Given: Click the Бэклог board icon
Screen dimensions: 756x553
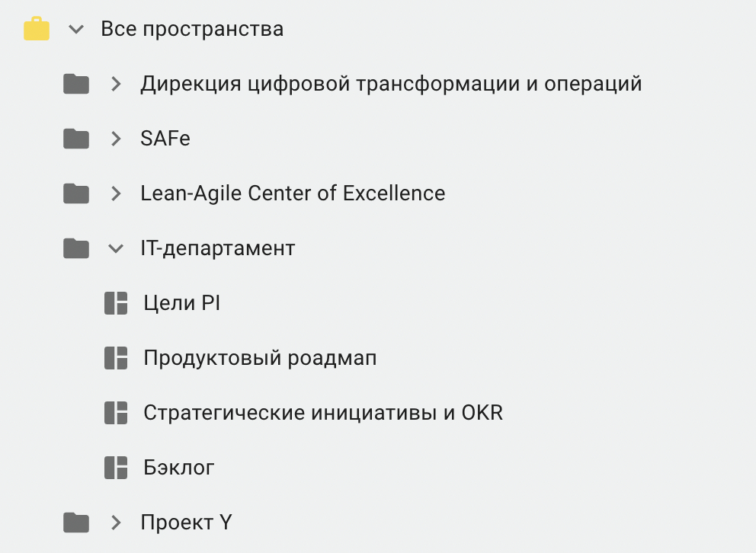Looking at the screenshot, I should pyautogui.click(x=116, y=468).
